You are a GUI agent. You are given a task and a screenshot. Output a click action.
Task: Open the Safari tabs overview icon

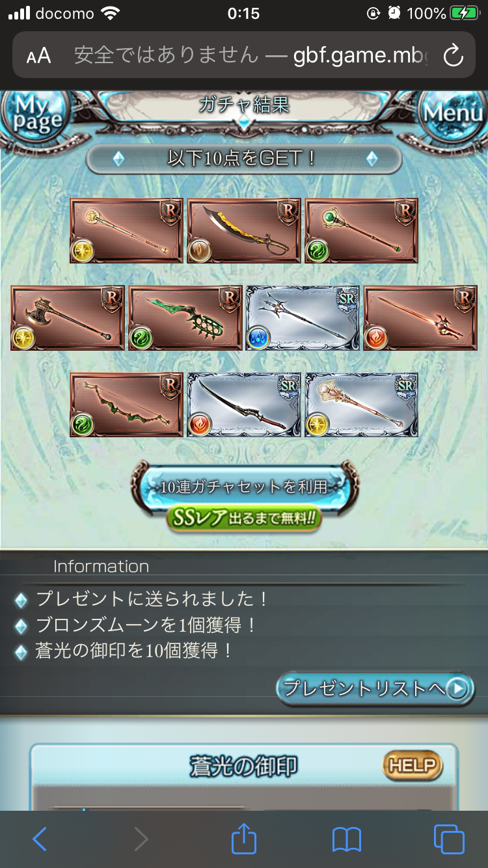click(x=449, y=839)
